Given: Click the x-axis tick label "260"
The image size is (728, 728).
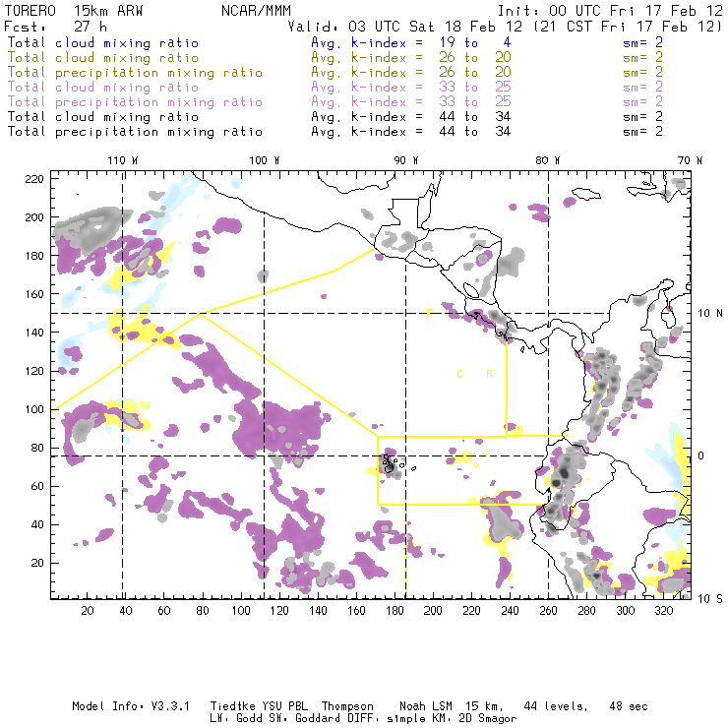Looking at the screenshot, I should point(548,610).
